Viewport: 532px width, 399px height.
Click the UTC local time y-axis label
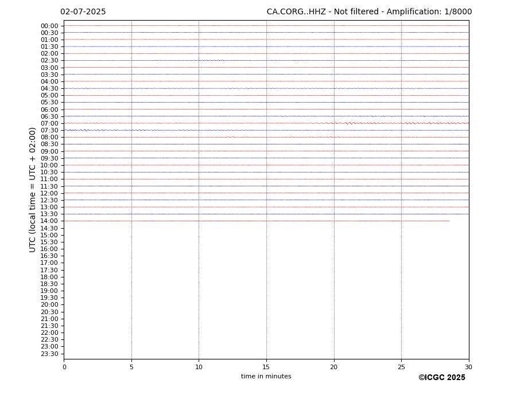[x=32, y=190]
